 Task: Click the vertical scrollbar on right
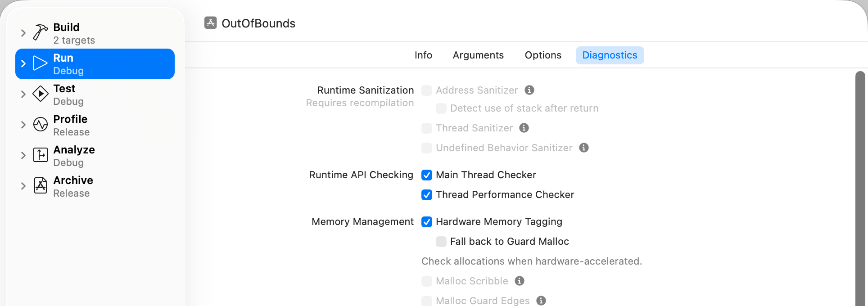860,189
